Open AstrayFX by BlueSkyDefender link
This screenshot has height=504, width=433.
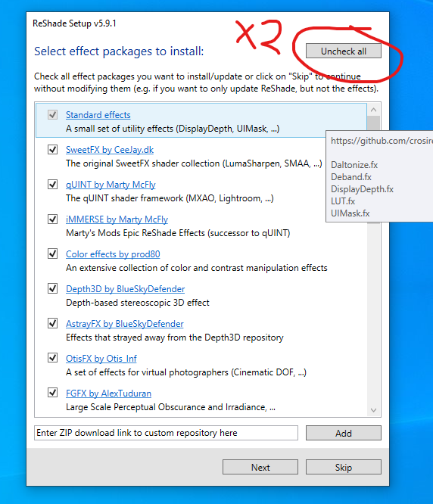(x=125, y=324)
